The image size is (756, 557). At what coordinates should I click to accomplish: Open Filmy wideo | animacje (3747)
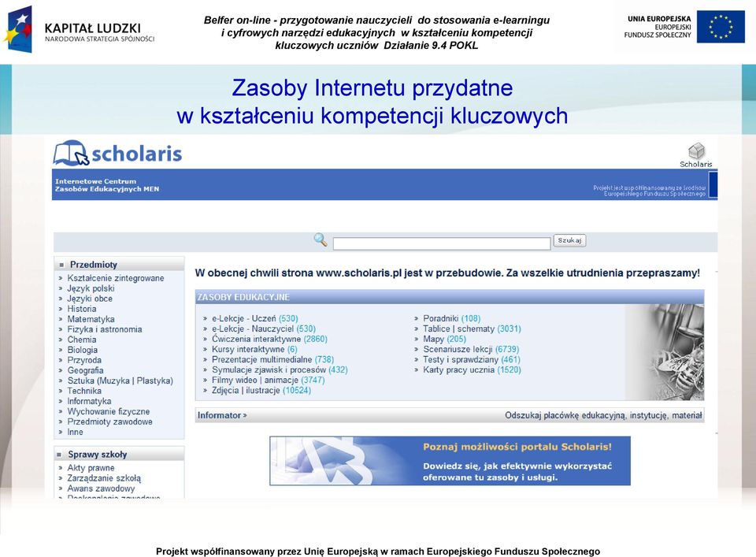click(268, 380)
